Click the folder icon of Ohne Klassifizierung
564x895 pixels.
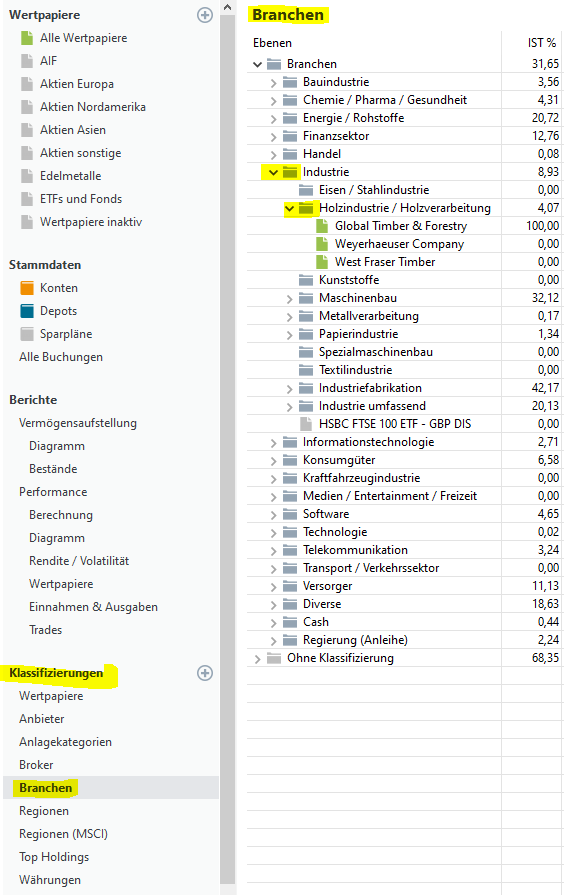pos(274,658)
